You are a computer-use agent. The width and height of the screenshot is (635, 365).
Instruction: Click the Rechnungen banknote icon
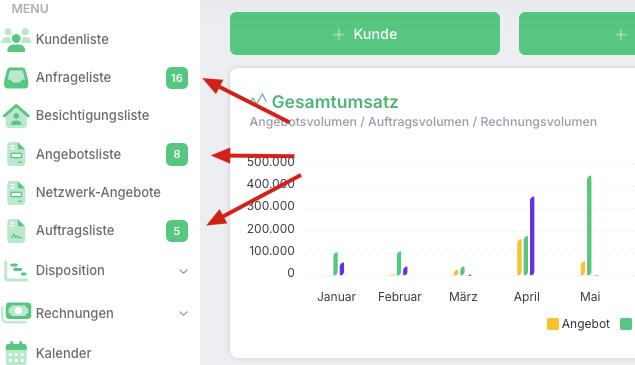pos(16,313)
